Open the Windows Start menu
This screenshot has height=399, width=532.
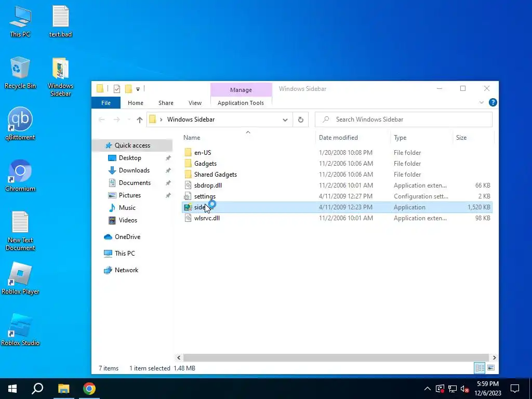[12, 389]
